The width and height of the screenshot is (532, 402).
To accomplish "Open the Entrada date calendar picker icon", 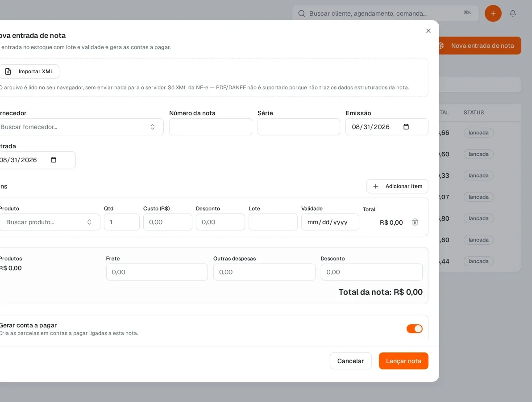I will 54,160.
